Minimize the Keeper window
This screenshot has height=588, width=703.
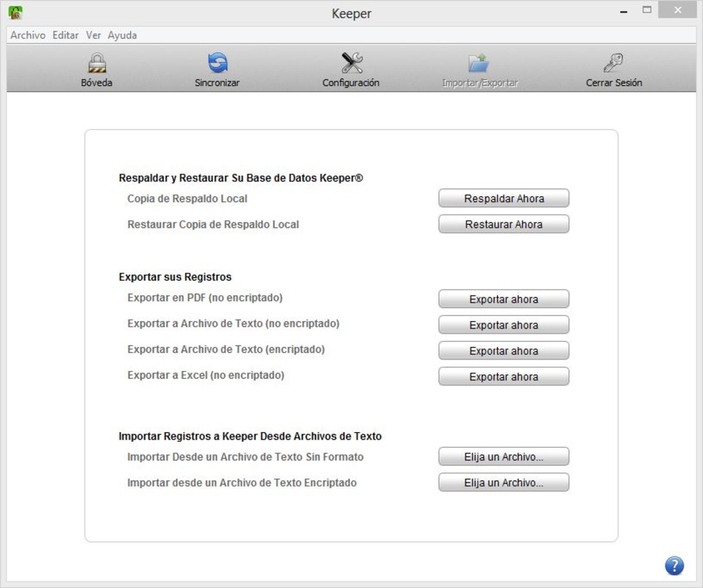coord(624,11)
